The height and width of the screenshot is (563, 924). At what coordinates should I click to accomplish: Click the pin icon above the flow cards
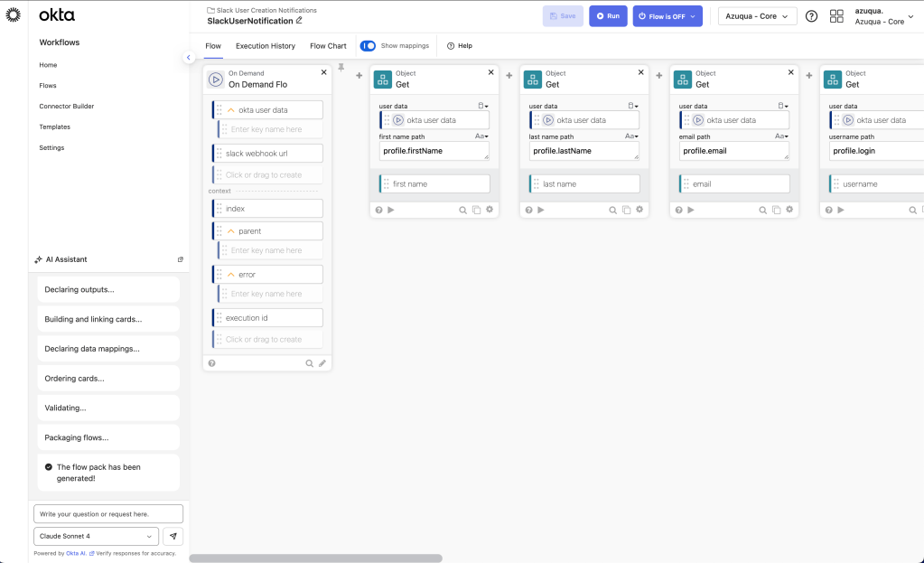(341, 67)
